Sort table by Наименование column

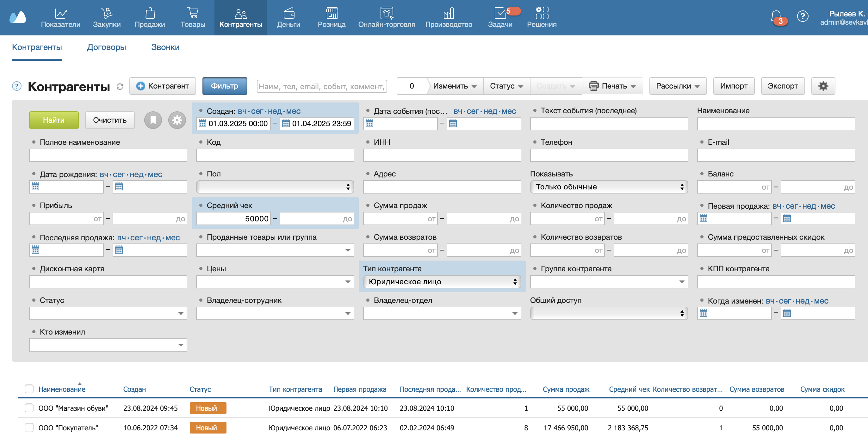pyautogui.click(x=62, y=389)
